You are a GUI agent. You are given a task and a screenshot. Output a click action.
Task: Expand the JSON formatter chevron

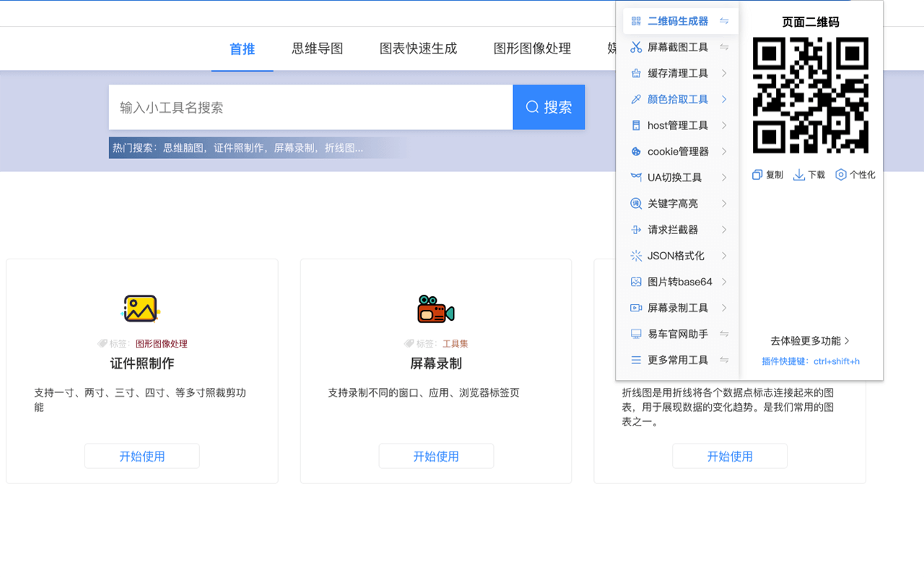(724, 256)
